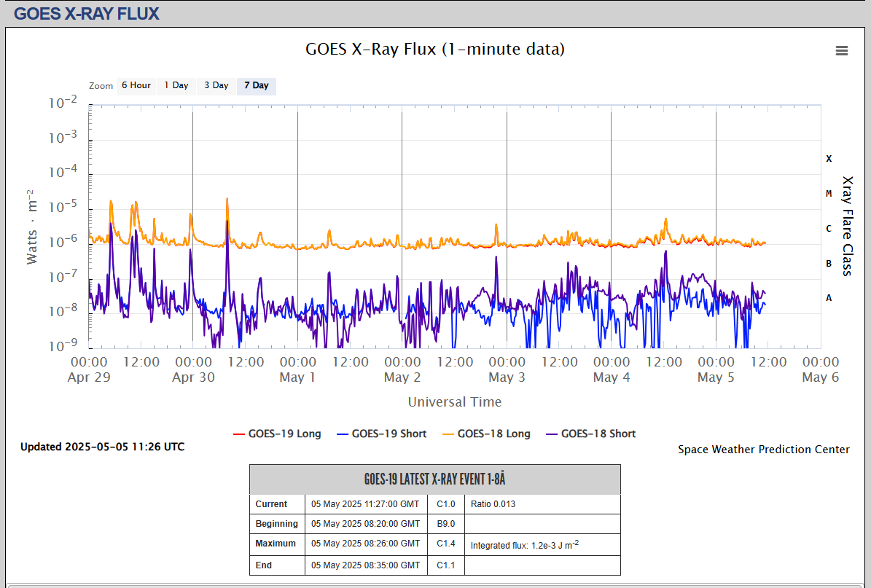
Task: Click the GOES-19 Latest X-Ray Event table header
Action: point(435,479)
